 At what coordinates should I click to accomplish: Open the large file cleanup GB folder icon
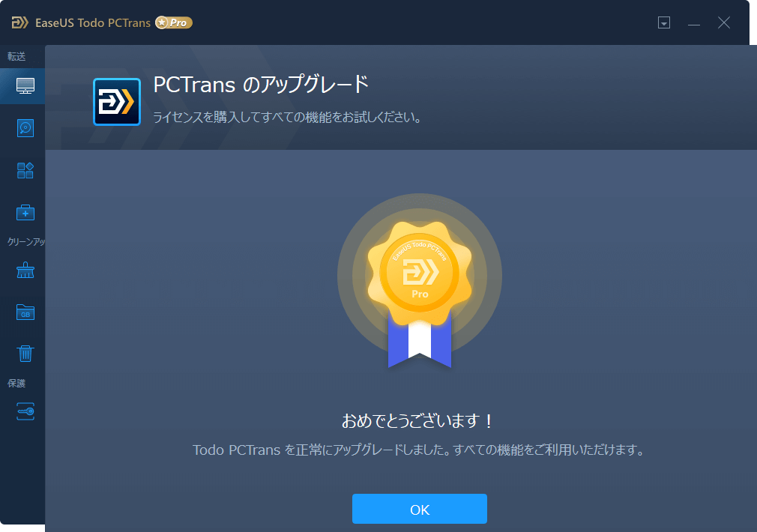[25, 312]
